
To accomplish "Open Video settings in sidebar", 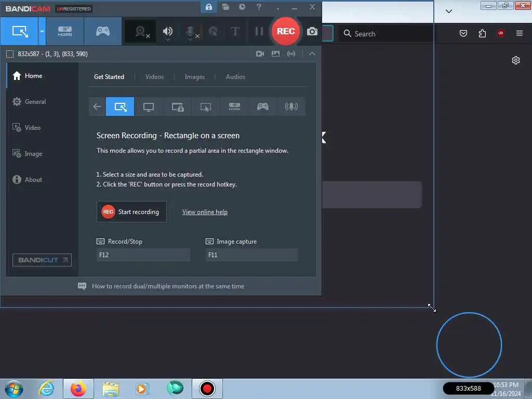I will pos(43,128).
